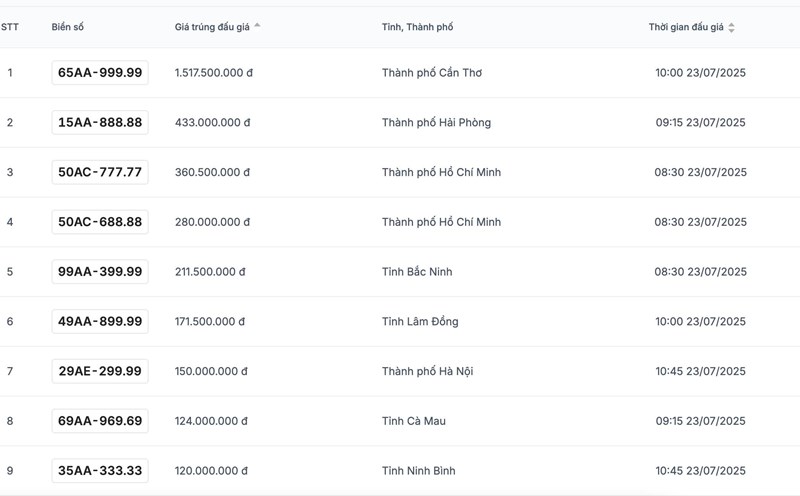Click Thành phố Cần Thơ cell
Viewport: 800px width, 496px height.
432,73
